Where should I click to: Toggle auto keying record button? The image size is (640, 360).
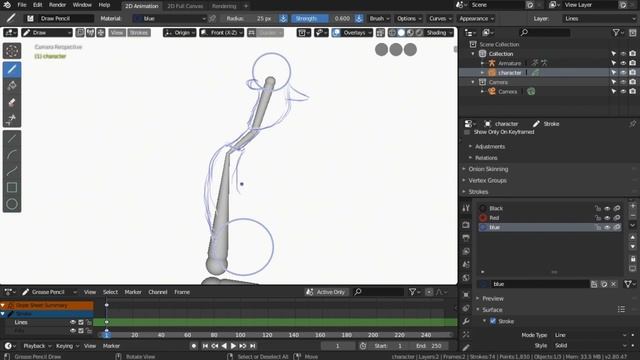click(x=194, y=346)
